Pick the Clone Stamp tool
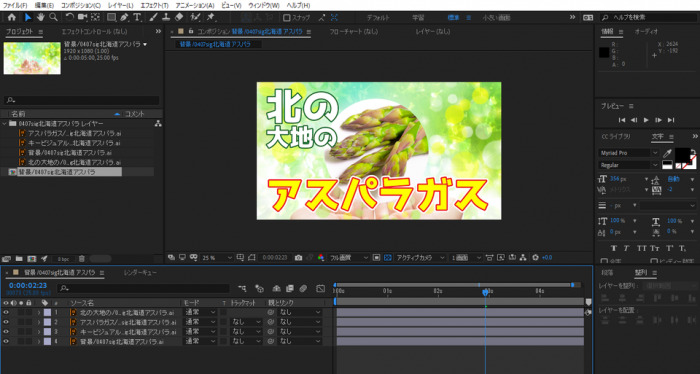This screenshot has width=700, height=374. click(x=166, y=17)
